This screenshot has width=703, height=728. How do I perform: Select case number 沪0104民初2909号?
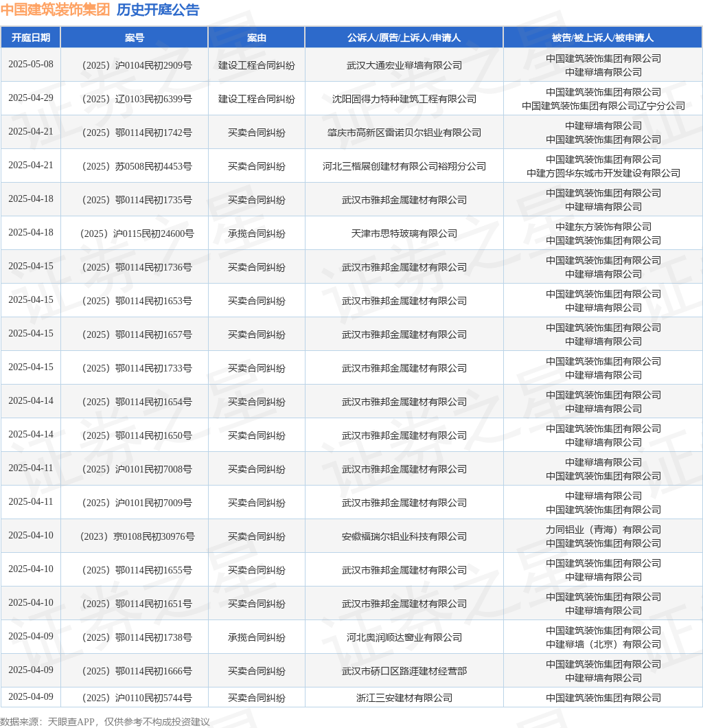[x=154, y=65]
